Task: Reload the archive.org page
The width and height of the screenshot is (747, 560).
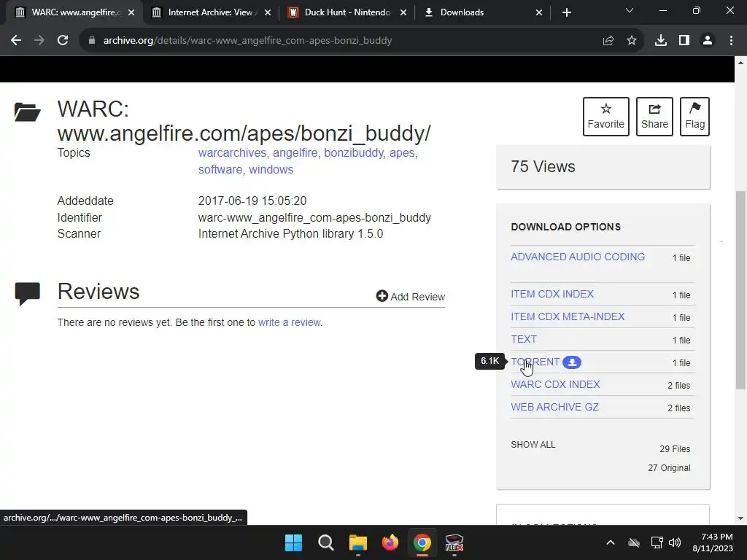Action: pos(63,41)
